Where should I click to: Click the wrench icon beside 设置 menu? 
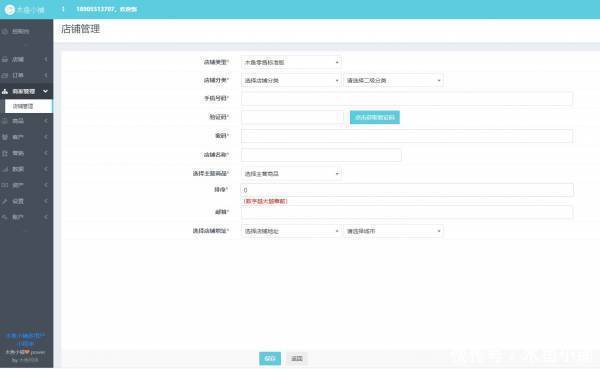(5, 201)
